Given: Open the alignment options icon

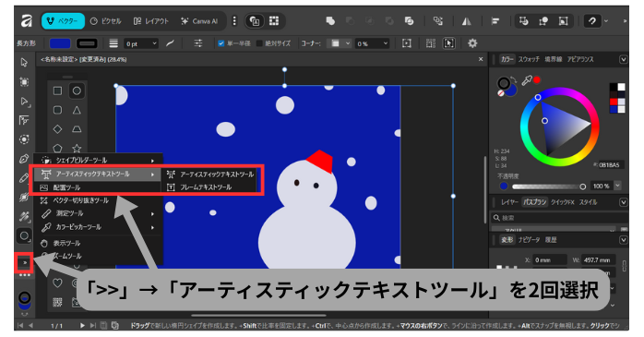Looking at the screenshot, I should tap(495, 21).
